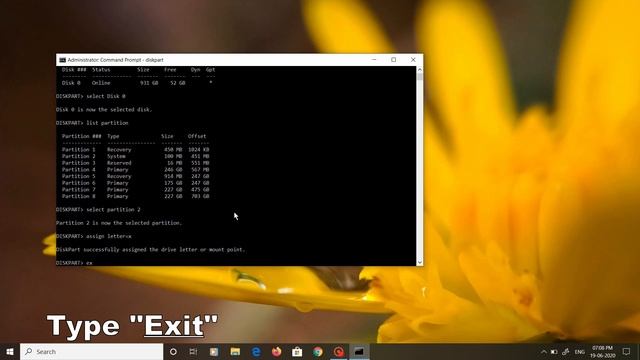
Task: Open the media player icon on taskbar
Action: tap(214, 351)
